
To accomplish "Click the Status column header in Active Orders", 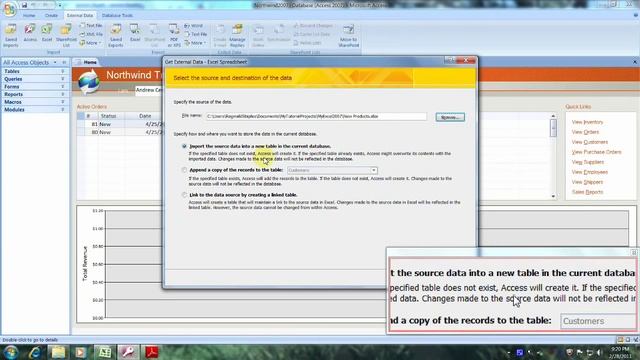I will [x=108, y=116].
